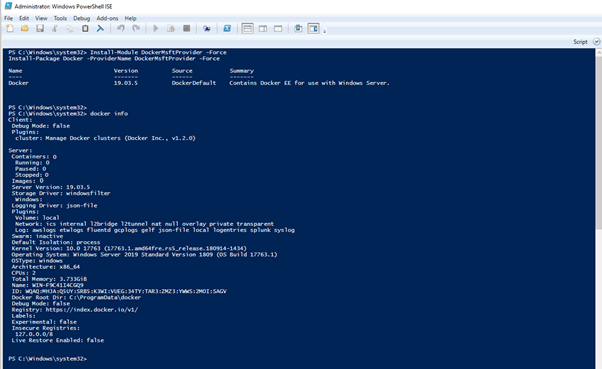The image size is (602, 369).
Task: Click insecure registry '127.0.0.0/8' entry
Action: pyautogui.click(x=34, y=334)
